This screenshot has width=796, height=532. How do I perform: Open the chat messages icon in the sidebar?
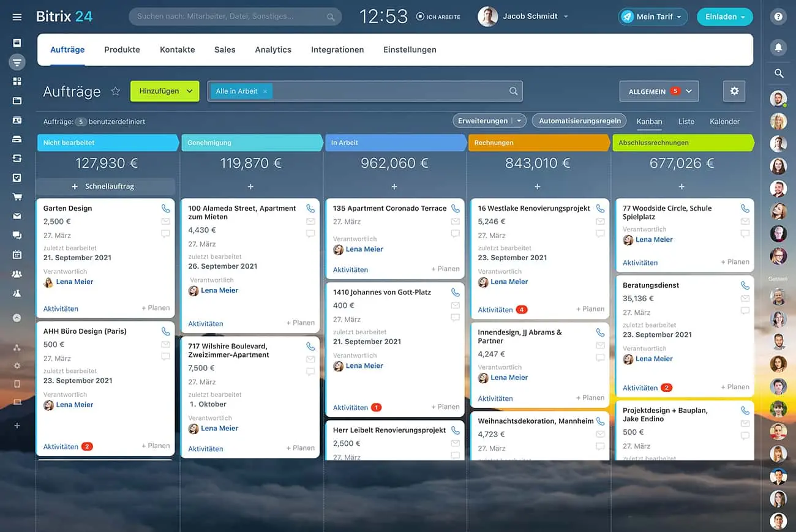click(17, 234)
